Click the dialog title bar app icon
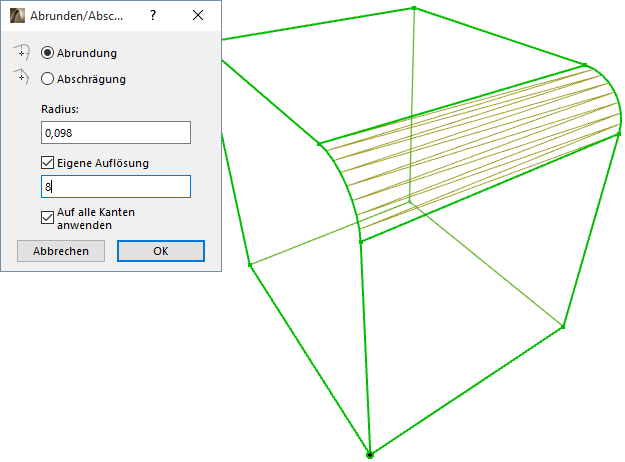Image resolution: width=625 pixels, height=462 pixels. [x=17, y=16]
